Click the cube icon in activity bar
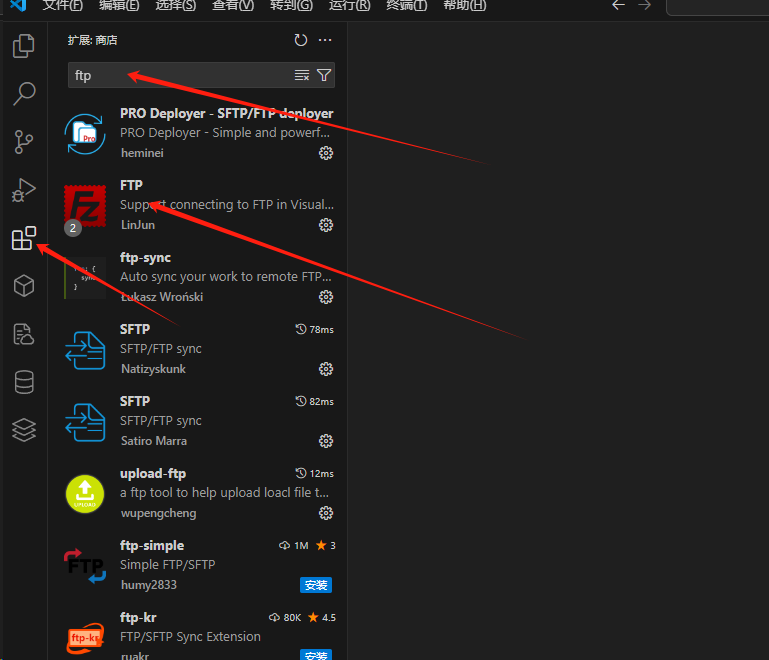This screenshot has height=660, width=769. click(x=24, y=285)
